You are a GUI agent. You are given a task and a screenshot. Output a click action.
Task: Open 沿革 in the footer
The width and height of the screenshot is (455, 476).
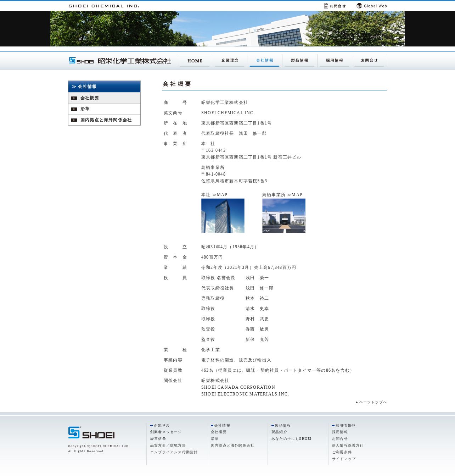tap(215, 439)
